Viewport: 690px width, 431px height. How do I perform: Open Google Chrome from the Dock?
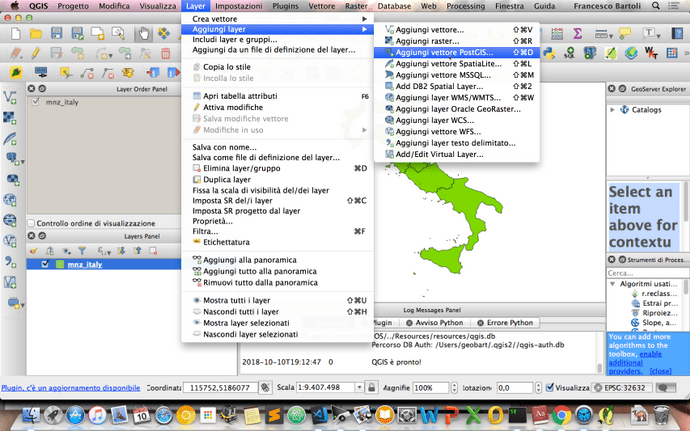562,415
